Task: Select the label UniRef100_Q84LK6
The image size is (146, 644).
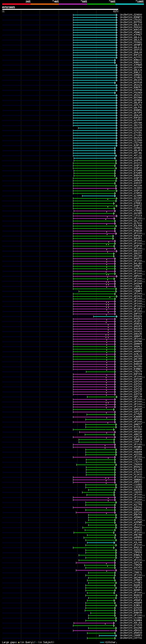Action: pos(131,53)
